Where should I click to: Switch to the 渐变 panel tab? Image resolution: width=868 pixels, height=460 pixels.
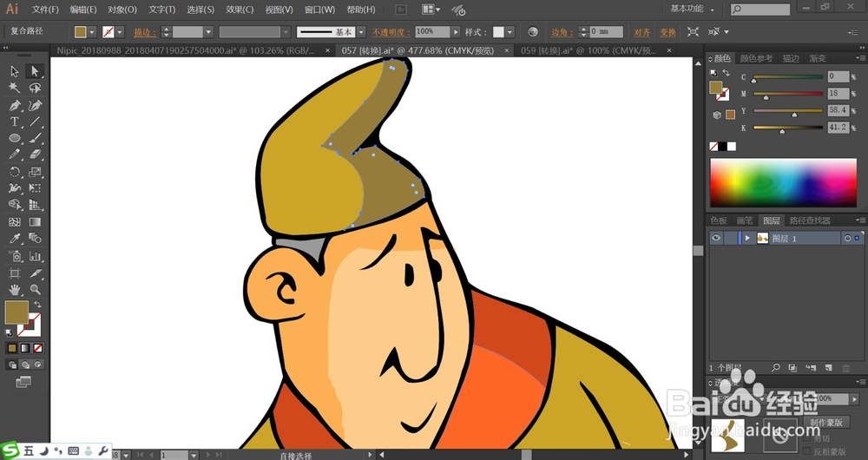coord(817,58)
